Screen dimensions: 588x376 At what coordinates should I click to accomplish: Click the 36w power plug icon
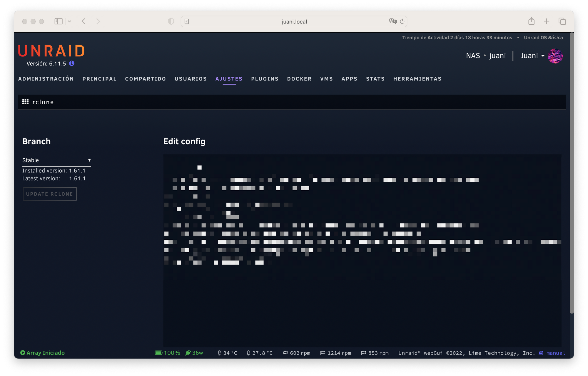point(188,352)
